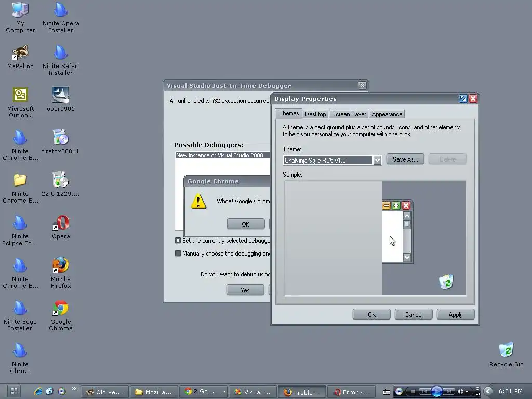Toggle 'Set the currently selected debugger' checkbox
Viewport: 532px width, 399px height.
(x=178, y=240)
